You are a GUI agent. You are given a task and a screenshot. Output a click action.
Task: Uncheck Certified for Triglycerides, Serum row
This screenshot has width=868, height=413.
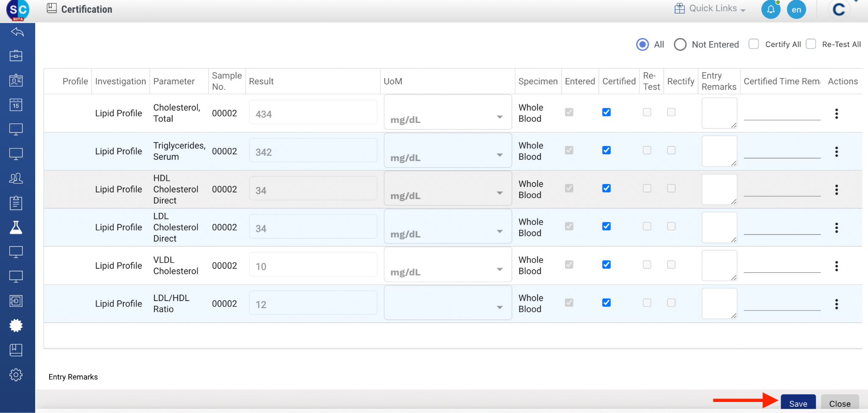click(606, 150)
